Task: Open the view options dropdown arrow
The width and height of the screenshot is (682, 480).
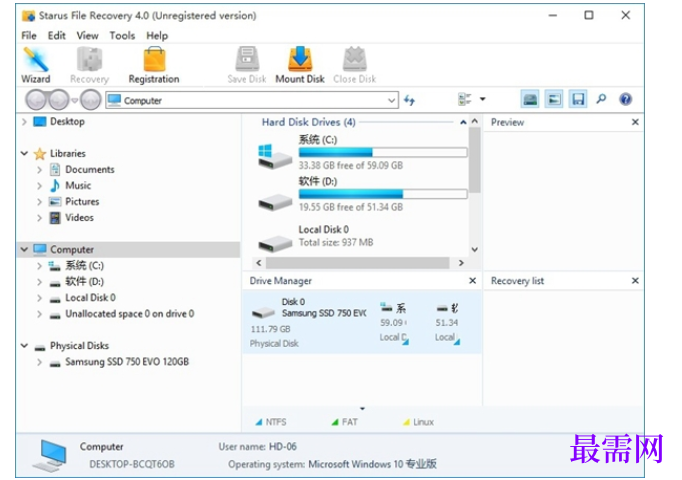Action: [482, 99]
